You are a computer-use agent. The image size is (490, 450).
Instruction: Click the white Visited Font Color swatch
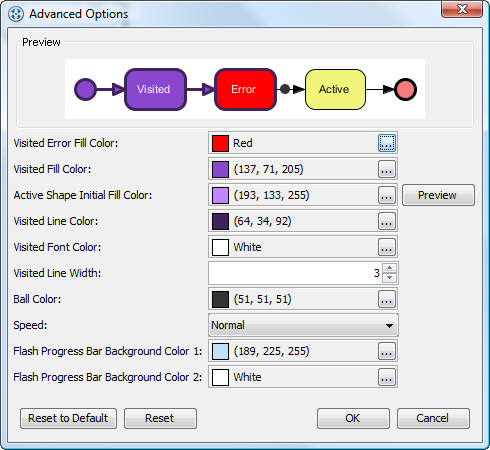(220, 247)
